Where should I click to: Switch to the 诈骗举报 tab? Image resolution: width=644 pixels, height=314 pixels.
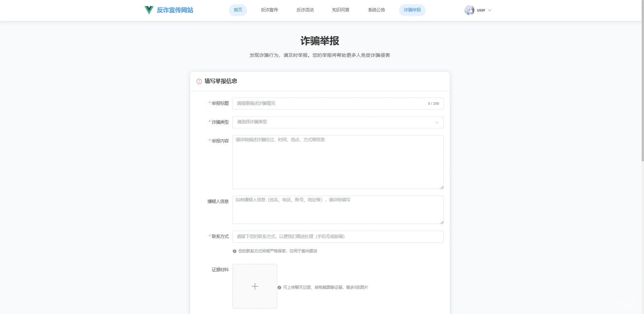click(412, 10)
